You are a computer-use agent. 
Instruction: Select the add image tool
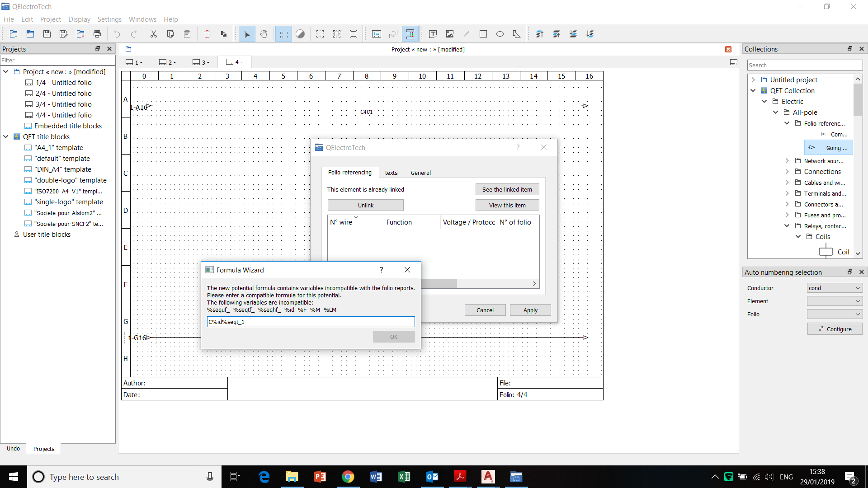450,34
